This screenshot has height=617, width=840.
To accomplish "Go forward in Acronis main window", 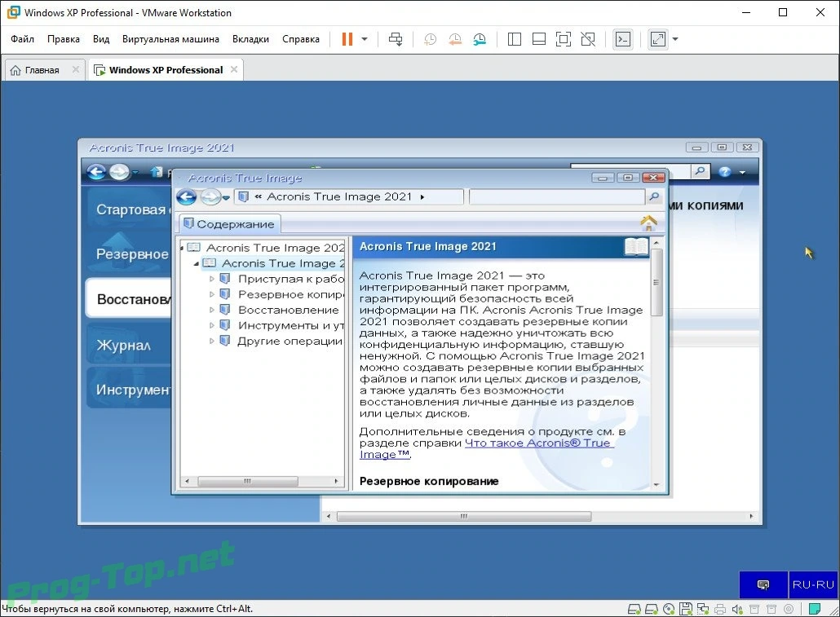I will pyautogui.click(x=119, y=172).
